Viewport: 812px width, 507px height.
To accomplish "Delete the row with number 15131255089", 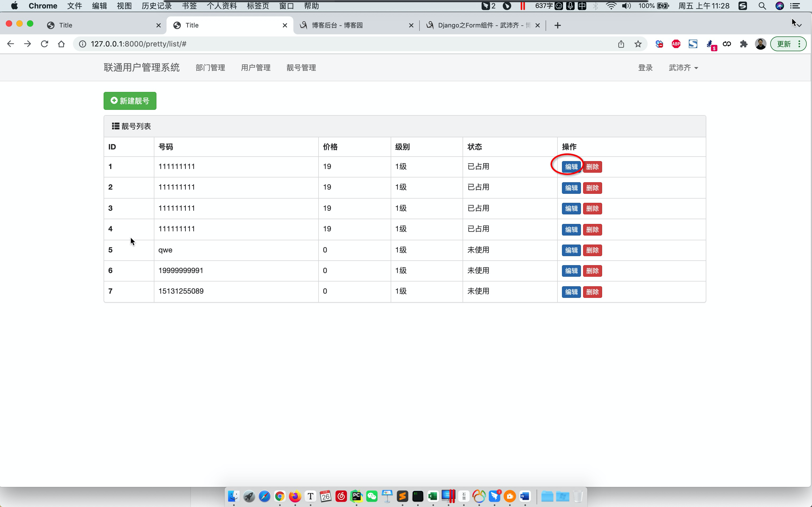I will pos(592,292).
